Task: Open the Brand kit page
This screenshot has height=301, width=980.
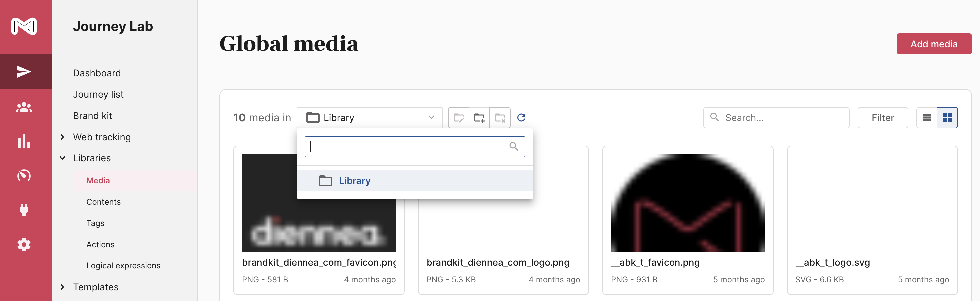Action: click(92, 116)
